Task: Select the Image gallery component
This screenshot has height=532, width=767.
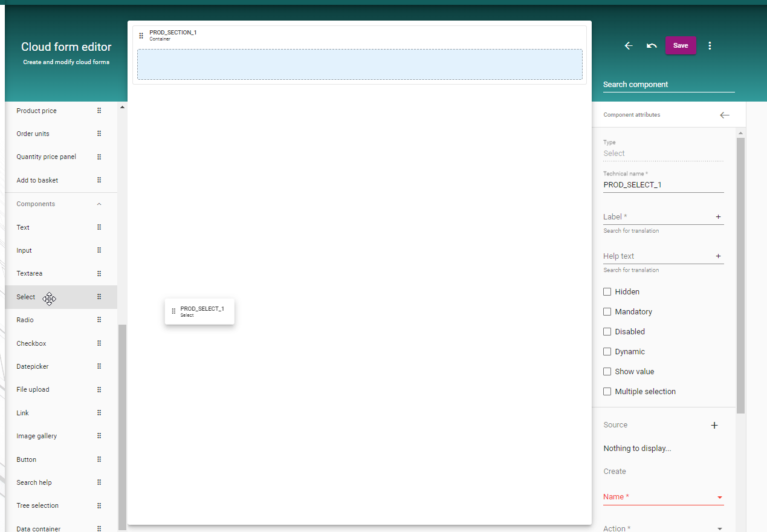Action: click(61, 436)
